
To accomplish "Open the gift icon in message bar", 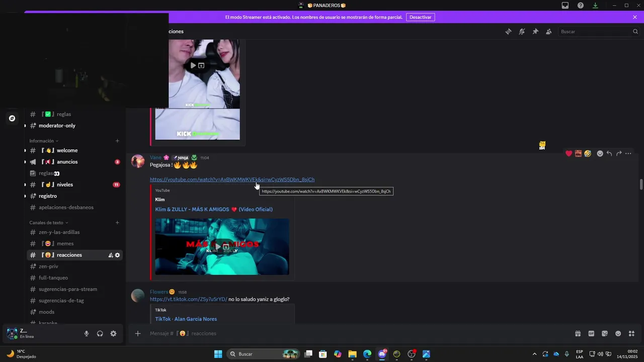I will tap(578, 333).
